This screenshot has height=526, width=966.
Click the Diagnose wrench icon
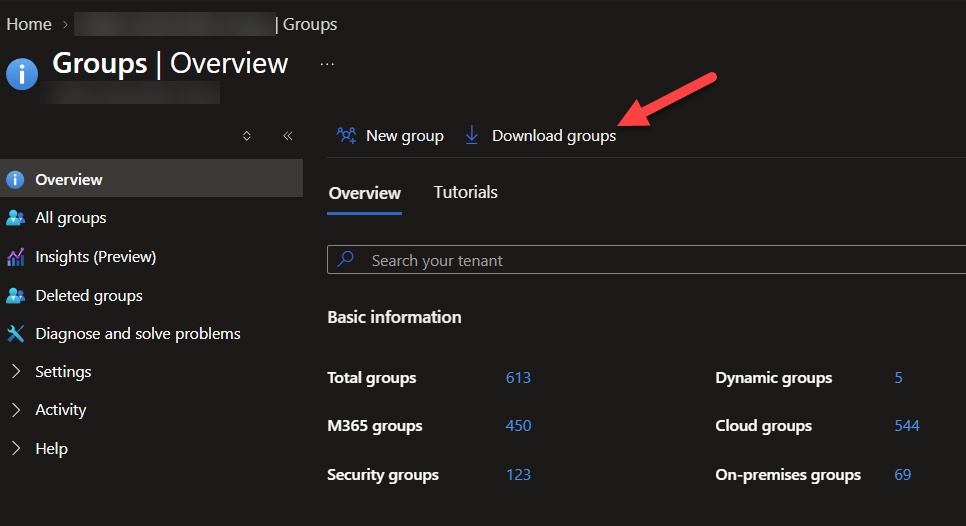point(15,333)
